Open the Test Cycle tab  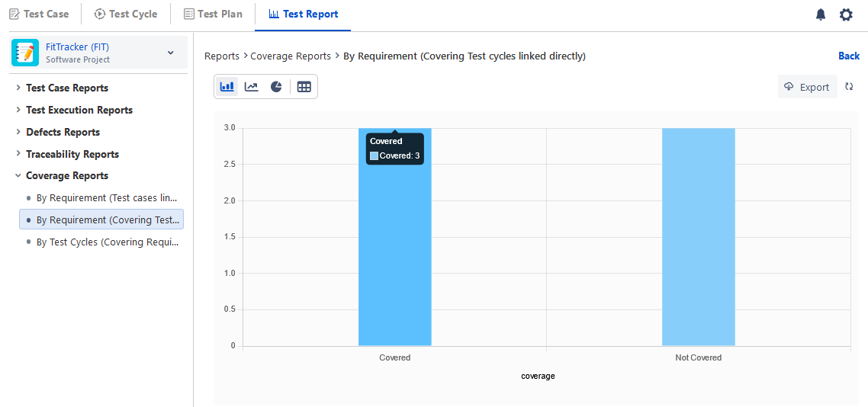[x=126, y=14]
